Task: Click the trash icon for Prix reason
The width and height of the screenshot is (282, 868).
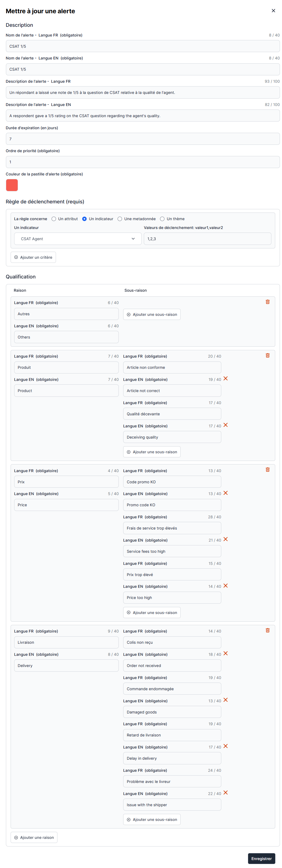Action: click(x=268, y=470)
